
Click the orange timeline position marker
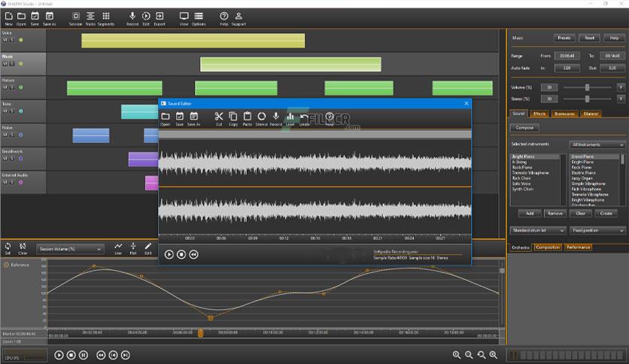click(200, 332)
